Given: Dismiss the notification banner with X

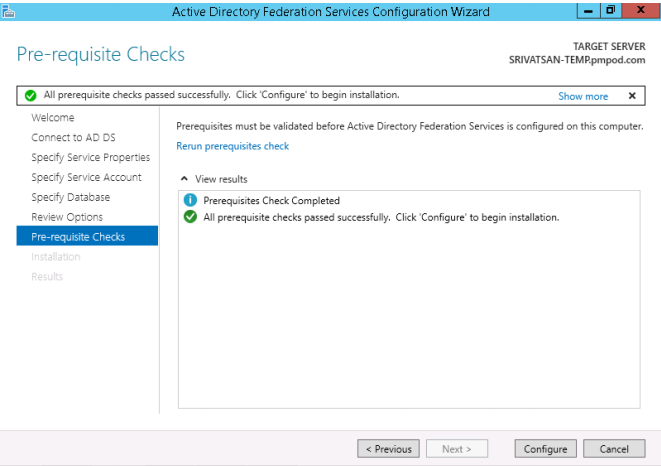Looking at the screenshot, I should coord(632,96).
